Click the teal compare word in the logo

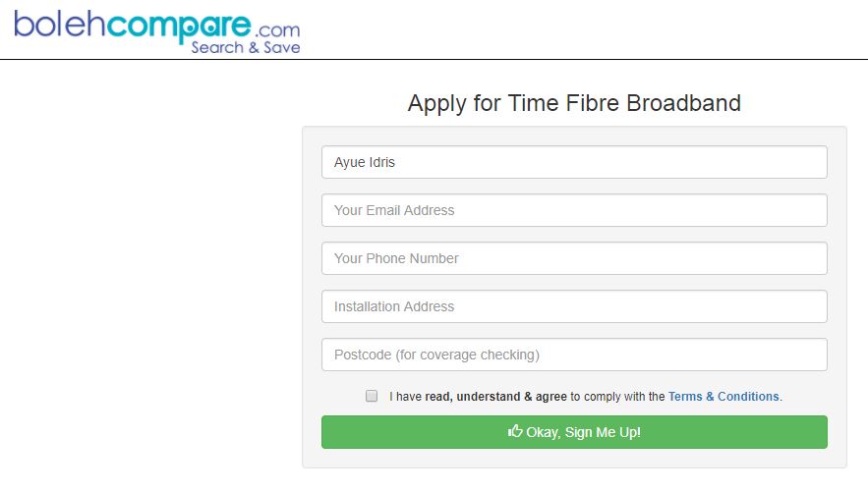tap(178, 27)
